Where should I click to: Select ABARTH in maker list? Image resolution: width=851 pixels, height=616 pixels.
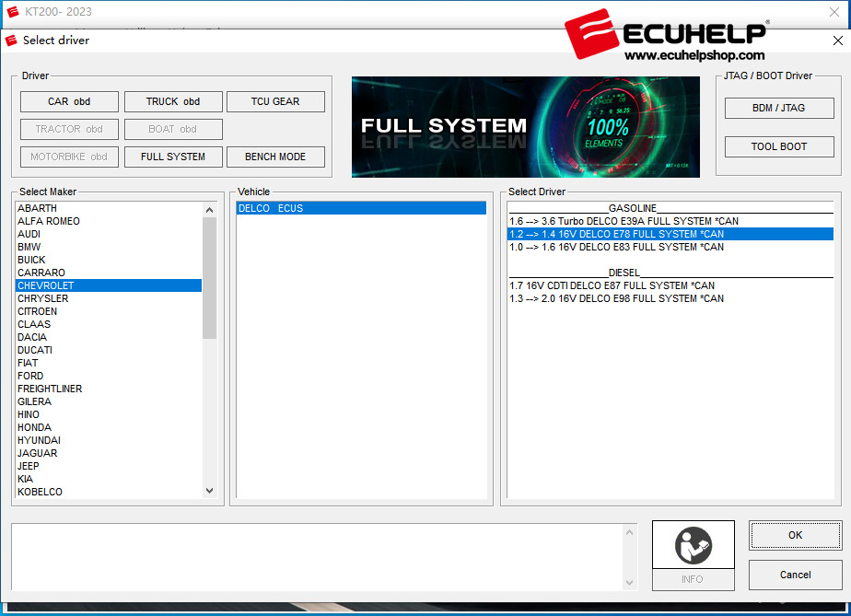pyautogui.click(x=109, y=208)
